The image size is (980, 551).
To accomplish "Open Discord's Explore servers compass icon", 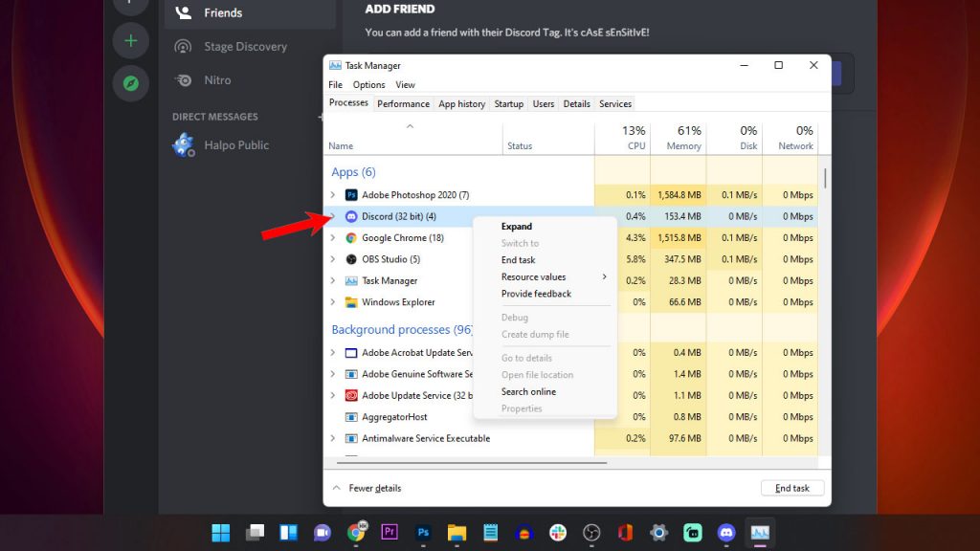I will (x=130, y=83).
